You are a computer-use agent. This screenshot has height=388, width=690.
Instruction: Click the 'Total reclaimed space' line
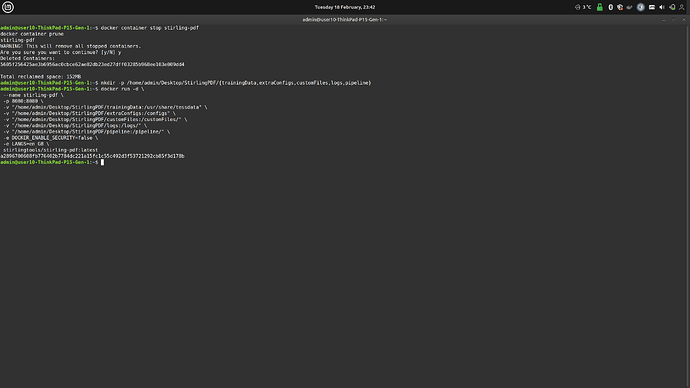[40, 77]
